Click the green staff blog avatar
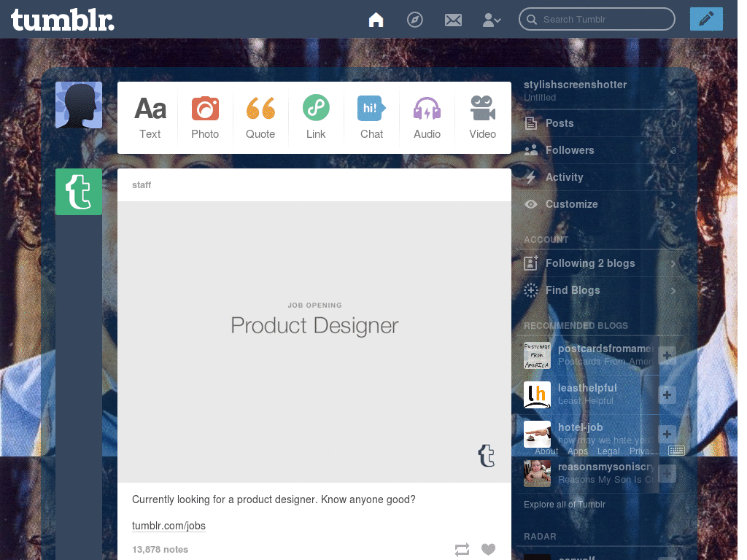 click(79, 192)
